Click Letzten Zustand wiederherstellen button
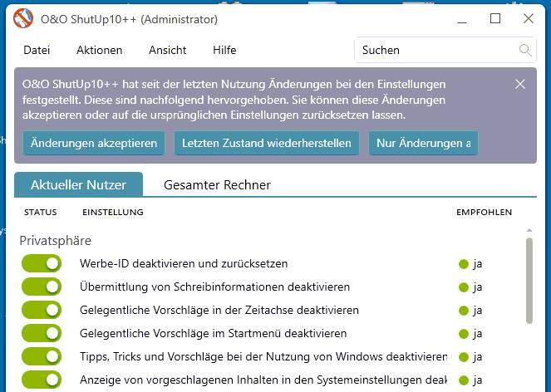This screenshot has height=392, width=551. (267, 143)
